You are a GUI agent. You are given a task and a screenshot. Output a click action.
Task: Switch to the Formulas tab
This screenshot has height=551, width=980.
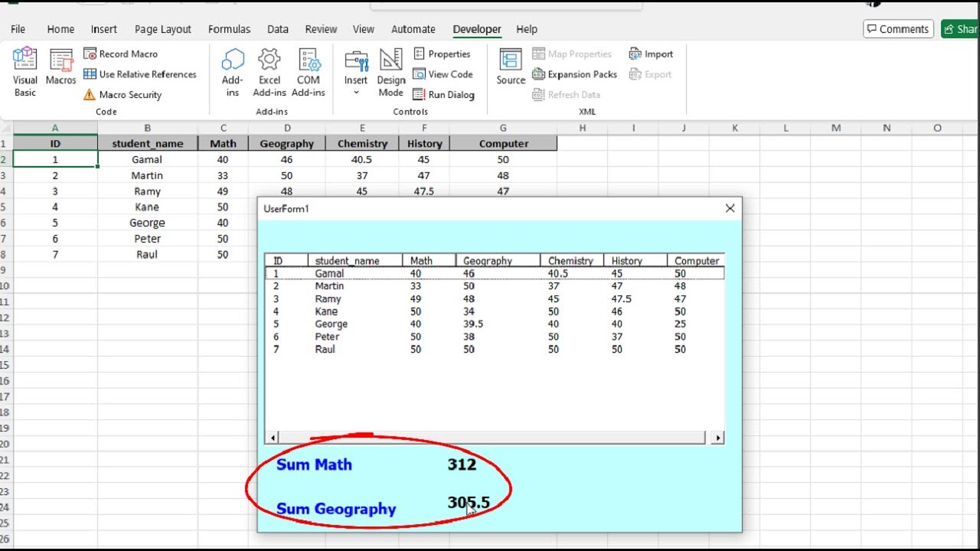click(229, 29)
